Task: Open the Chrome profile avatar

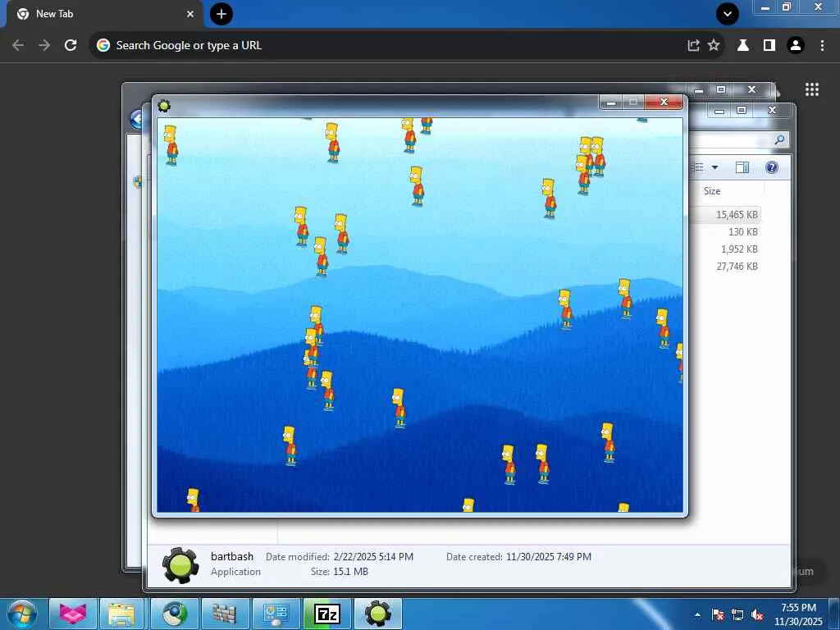Action: pyautogui.click(x=796, y=46)
